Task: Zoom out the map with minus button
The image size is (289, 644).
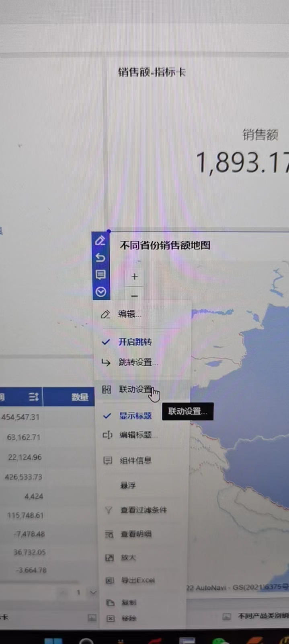Action: [x=134, y=295]
